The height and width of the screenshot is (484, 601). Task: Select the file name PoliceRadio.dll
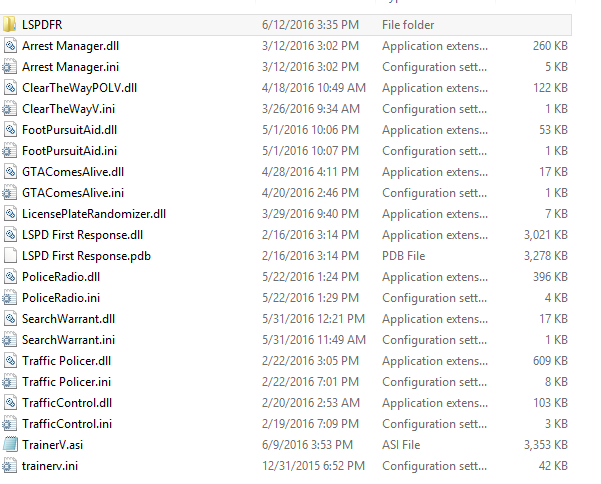61,277
